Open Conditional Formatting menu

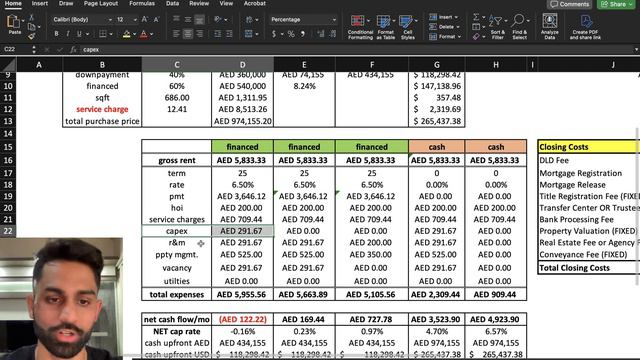click(360, 27)
